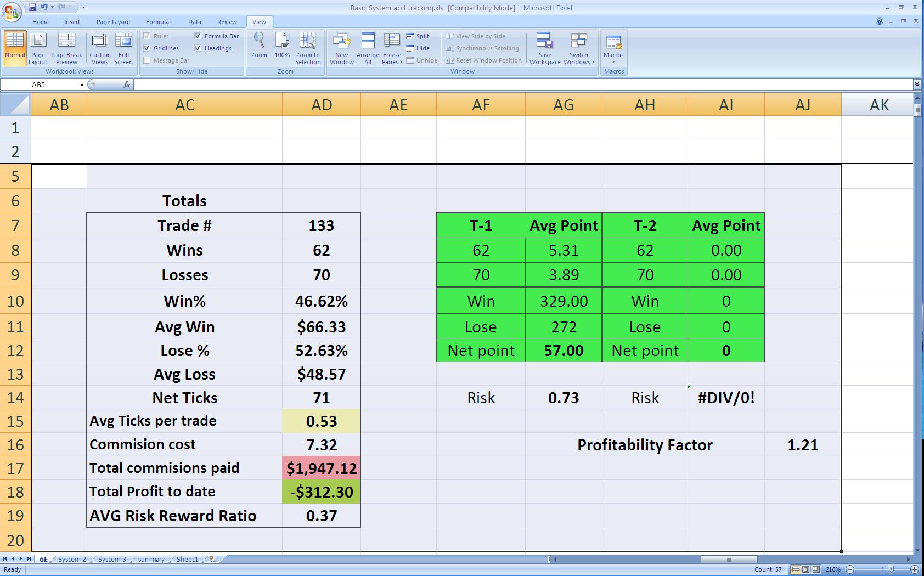Click the Select All corner button

[x=15, y=104]
